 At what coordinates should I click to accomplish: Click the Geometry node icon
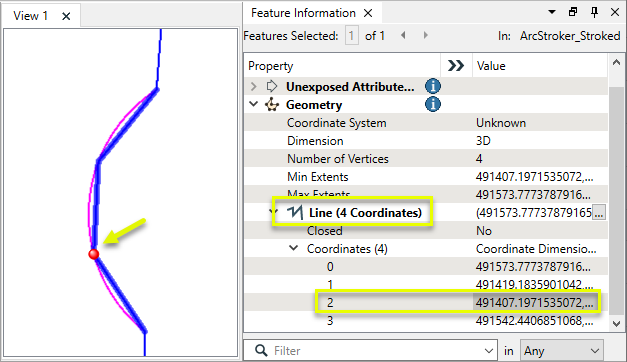272,105
